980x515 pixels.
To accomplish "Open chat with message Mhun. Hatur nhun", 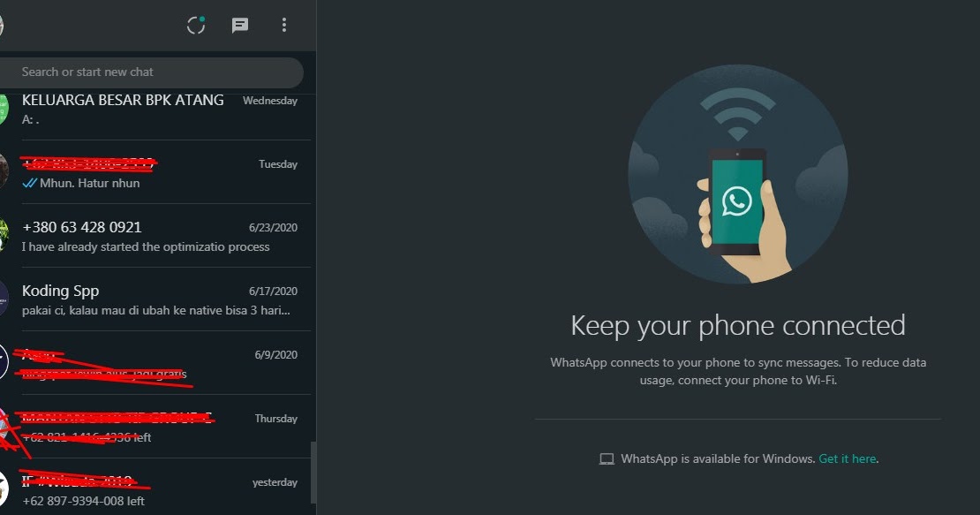I will point(155,172).
